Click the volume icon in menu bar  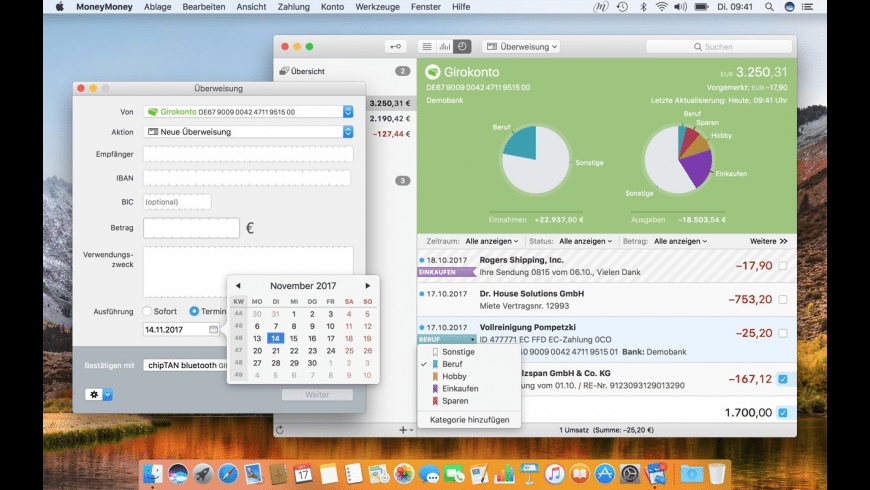(680, 7)
